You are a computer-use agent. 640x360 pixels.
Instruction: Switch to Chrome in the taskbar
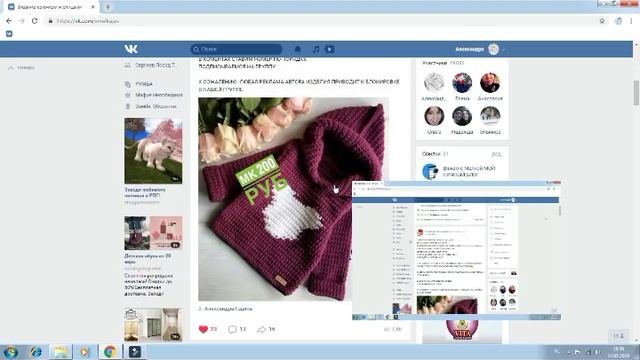click(109, 351)
